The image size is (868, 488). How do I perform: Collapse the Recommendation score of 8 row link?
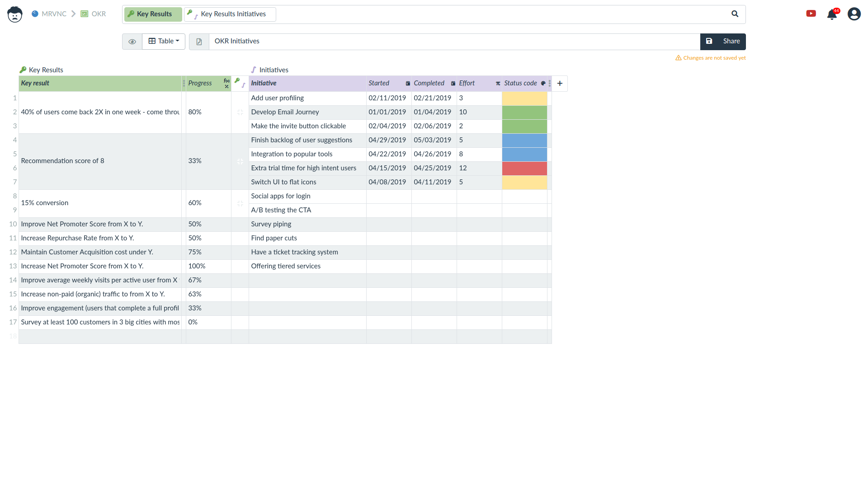coord(240,161)
